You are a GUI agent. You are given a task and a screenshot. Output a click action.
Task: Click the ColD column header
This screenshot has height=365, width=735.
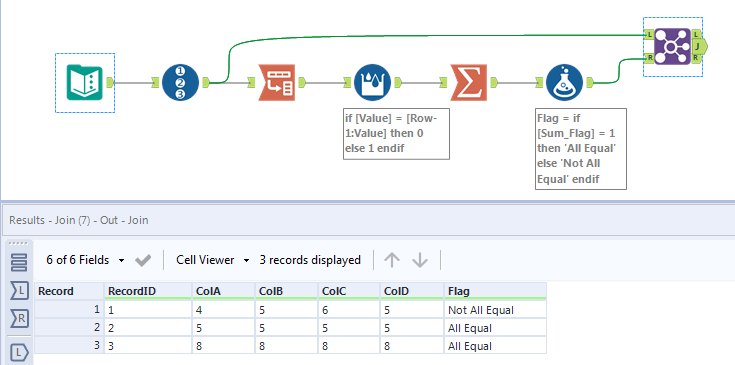pos(412,291)
